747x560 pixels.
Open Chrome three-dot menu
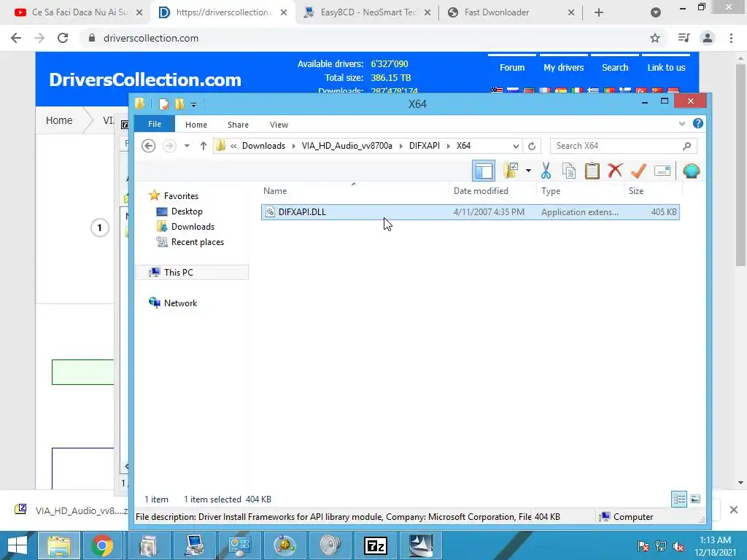[x=731, y=38]
